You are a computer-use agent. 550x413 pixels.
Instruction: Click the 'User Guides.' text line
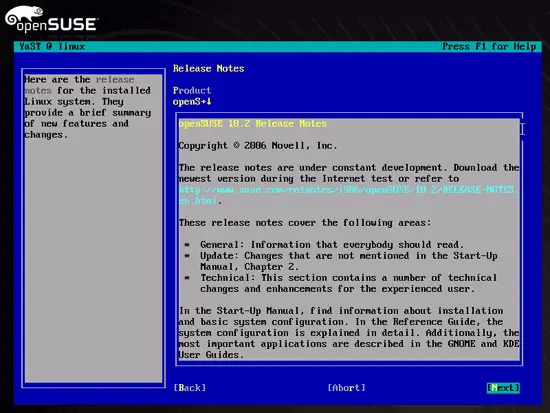click(x=211, y=355)
